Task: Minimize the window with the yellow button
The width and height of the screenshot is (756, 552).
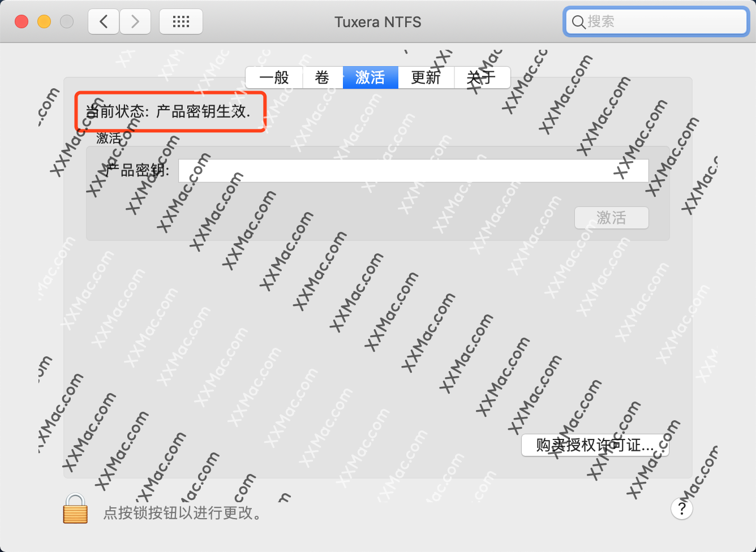Action: point(44,21)
